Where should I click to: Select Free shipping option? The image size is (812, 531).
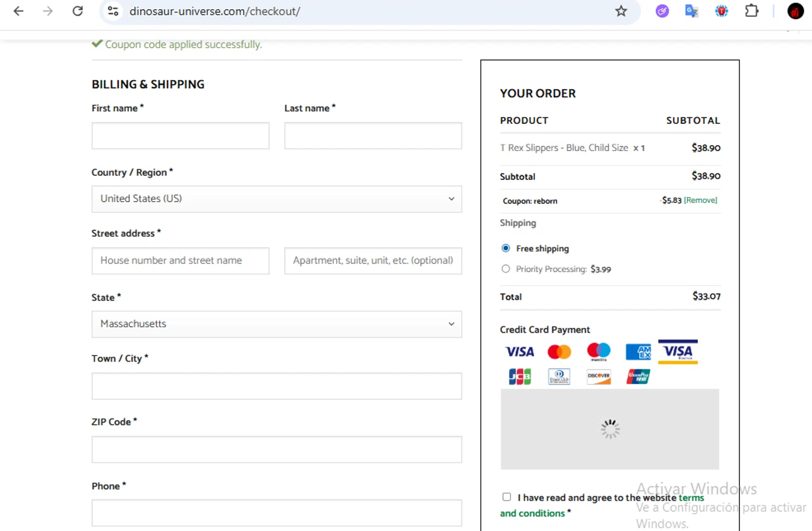(x=506, y=248)
